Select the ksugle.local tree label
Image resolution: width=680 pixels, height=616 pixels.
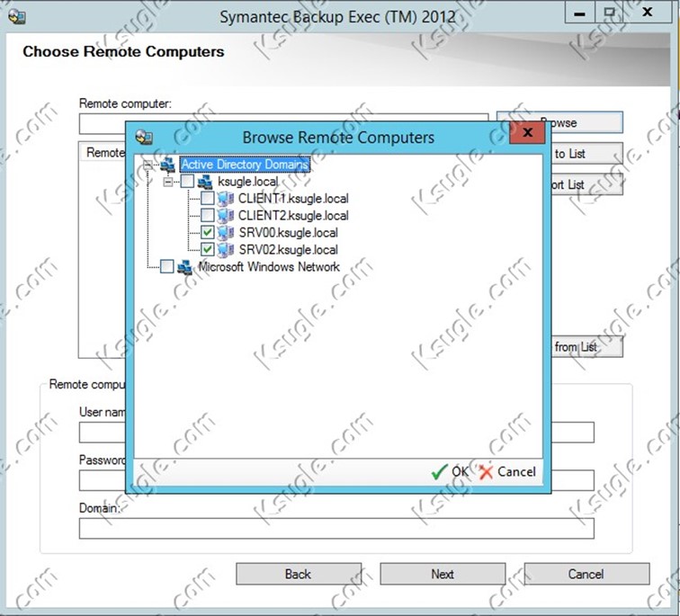[248, 181]
